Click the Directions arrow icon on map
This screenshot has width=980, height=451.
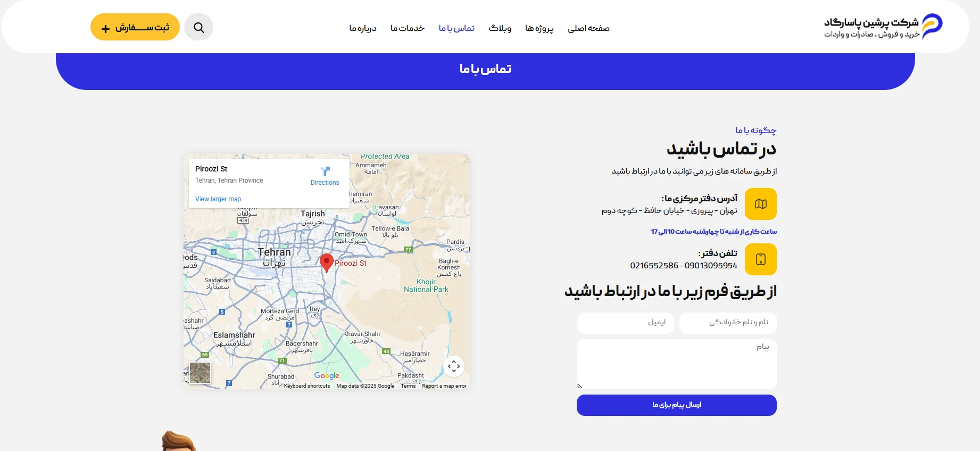(x=325, y=171)
